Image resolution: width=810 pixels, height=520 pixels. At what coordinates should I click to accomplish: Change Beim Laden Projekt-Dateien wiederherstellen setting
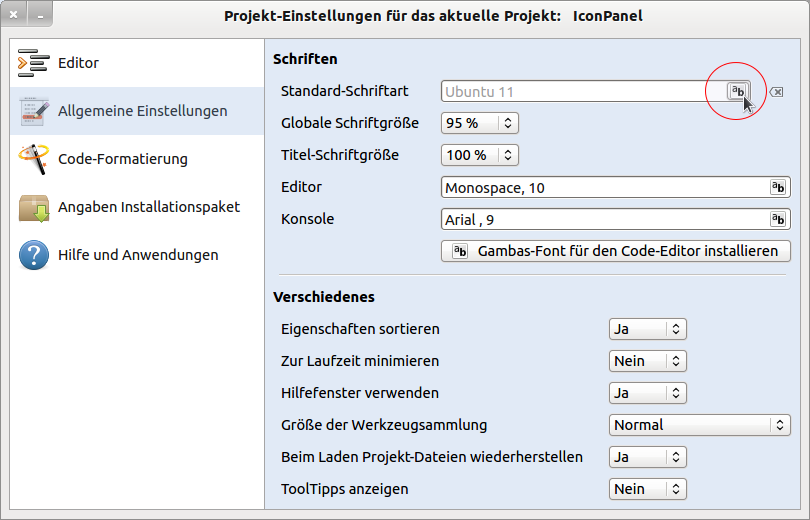[x=648, y=457]
